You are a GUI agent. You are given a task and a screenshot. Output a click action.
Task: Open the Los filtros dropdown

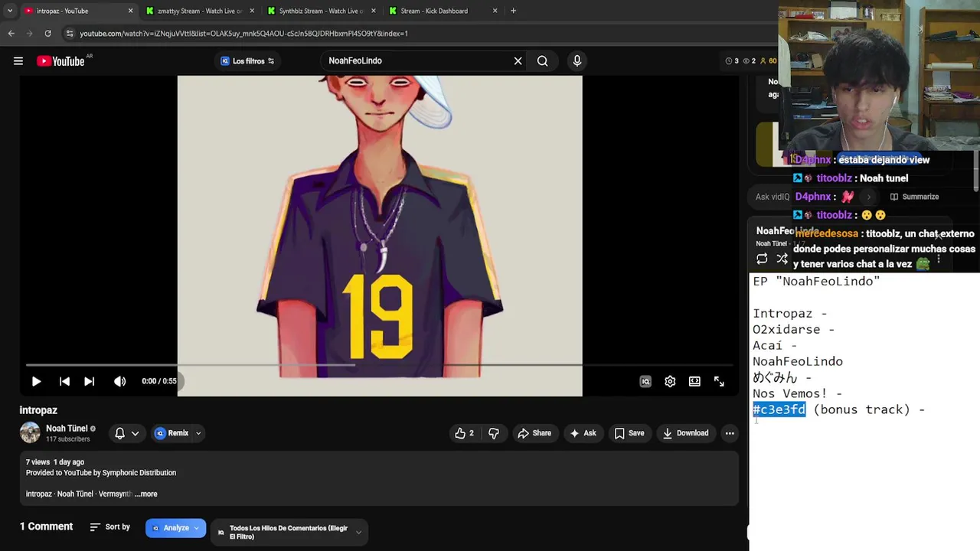tap(247, 61)
